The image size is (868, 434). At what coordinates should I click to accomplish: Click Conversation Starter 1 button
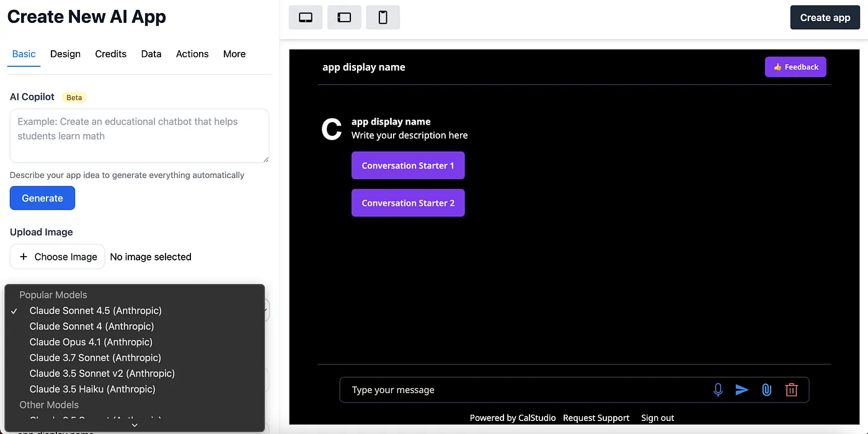coord(408,166)
